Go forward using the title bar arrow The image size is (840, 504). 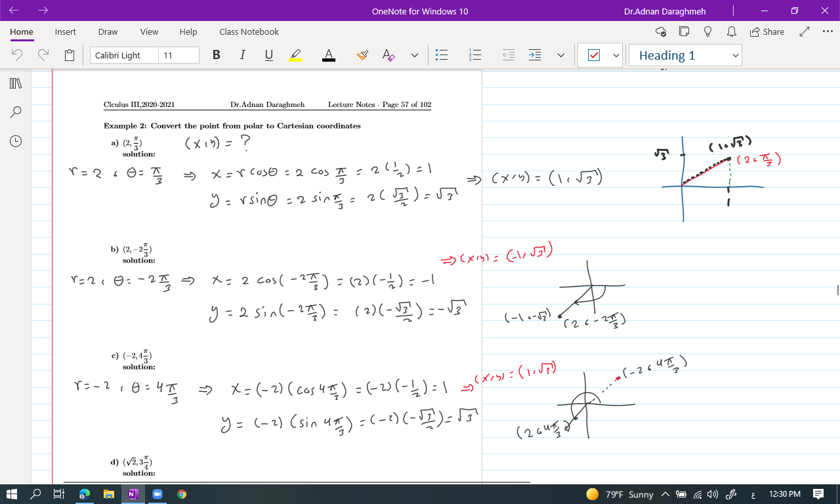43,10
